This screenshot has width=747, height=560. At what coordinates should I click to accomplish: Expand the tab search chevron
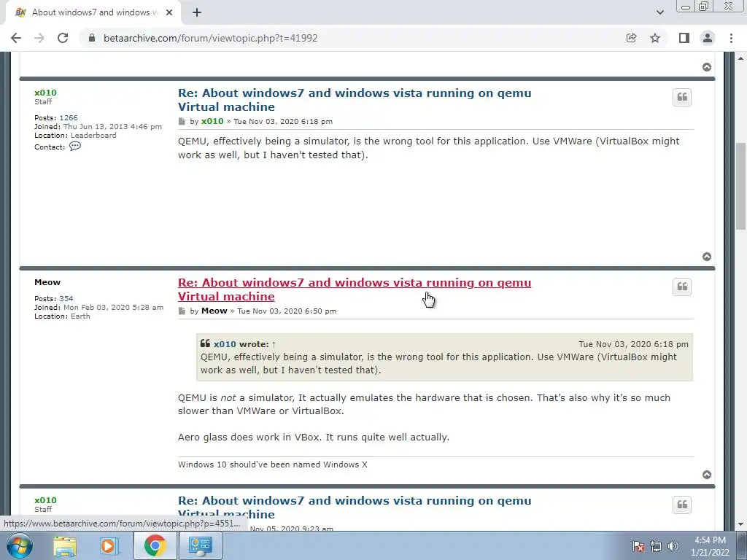click(x=659, y=12)
